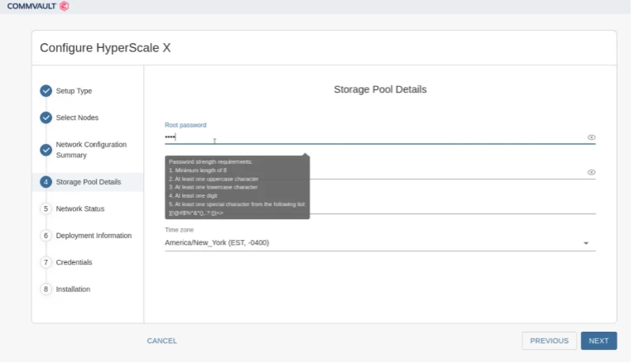Click the step 7 number circle

[x=46, y=262]
